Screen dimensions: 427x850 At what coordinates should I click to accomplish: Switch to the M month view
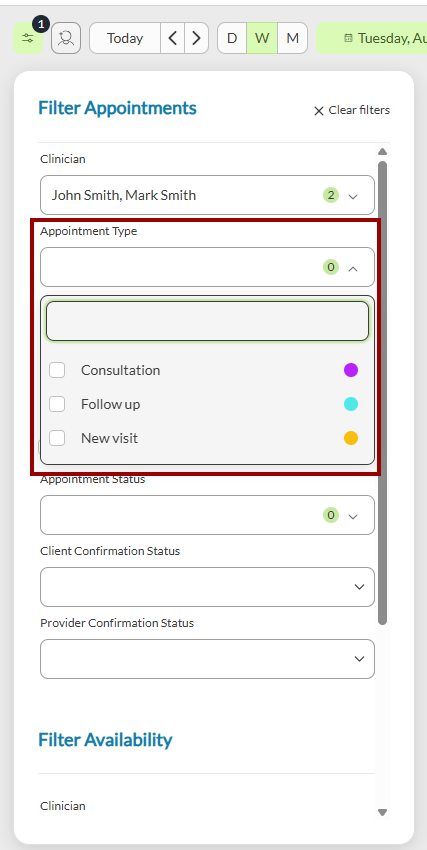(293, 38)
